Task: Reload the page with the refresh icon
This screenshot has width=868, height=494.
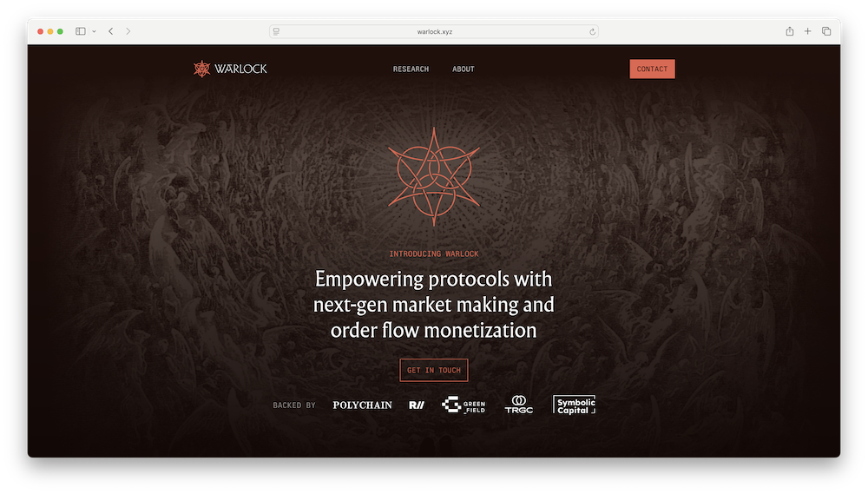Action: point(592,31)
